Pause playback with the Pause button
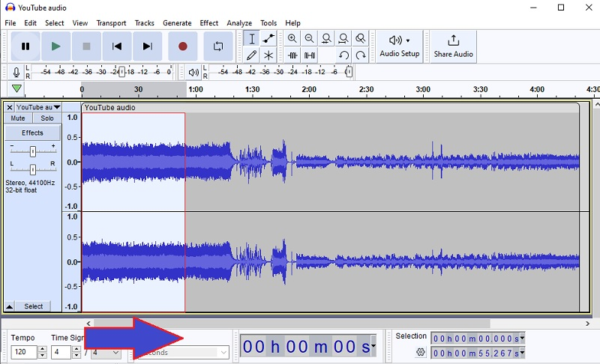The image size is (600, 364). tap(25, 46)
